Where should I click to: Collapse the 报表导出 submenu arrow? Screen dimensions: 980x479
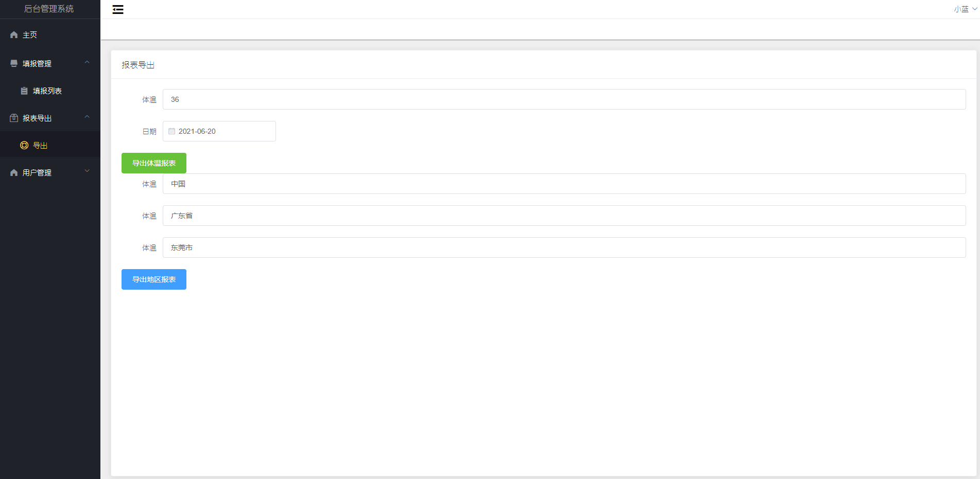[x=87, y=117]
